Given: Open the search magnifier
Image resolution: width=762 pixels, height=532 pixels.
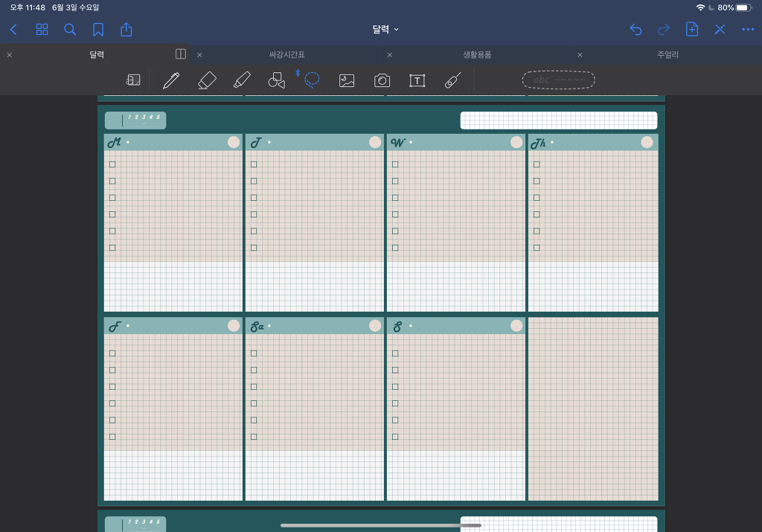Looking at the screenshot, I should pyautogui.click(x=70, y=30).
